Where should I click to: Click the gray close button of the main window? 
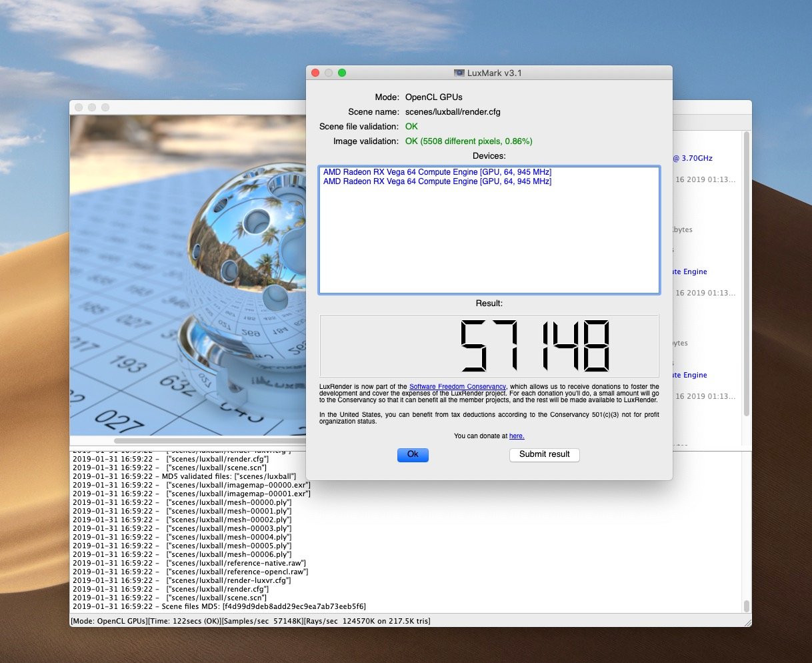coord(79,107)
